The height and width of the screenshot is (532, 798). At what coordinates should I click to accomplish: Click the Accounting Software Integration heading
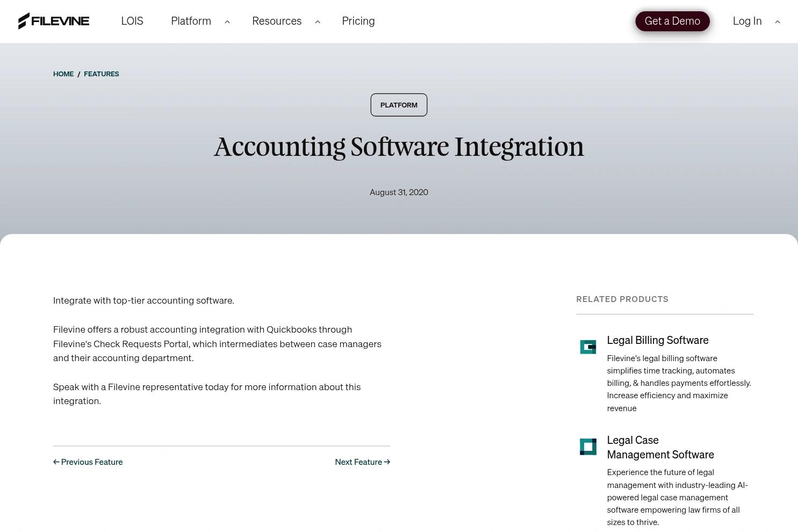click(x=399, y=147)
